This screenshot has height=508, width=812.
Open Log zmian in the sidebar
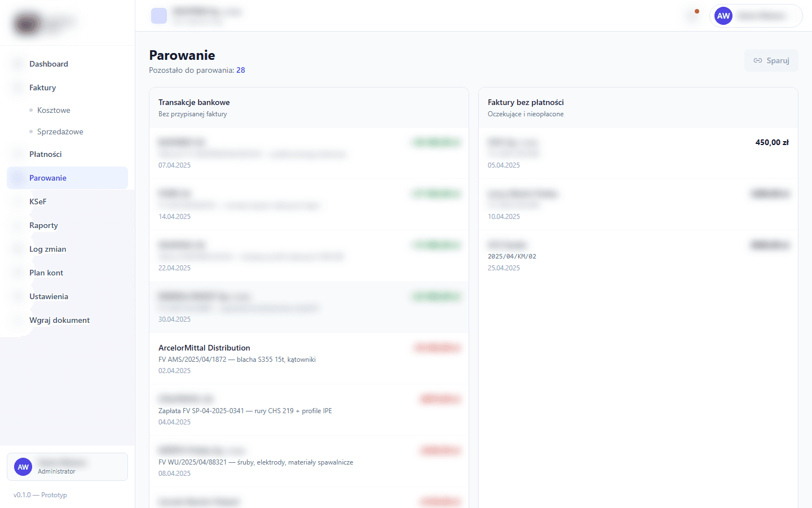click(x=67, y=249)
